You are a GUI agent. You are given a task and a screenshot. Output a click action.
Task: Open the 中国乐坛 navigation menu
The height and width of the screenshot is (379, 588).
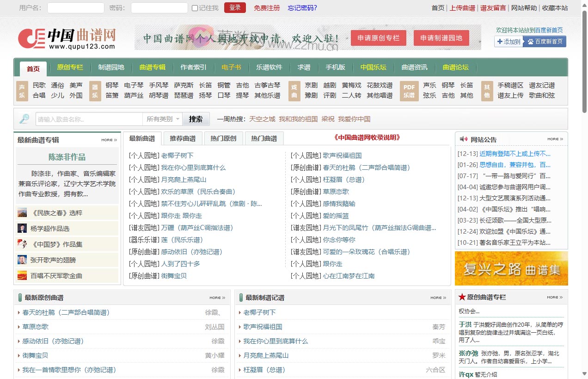point(373,67)
